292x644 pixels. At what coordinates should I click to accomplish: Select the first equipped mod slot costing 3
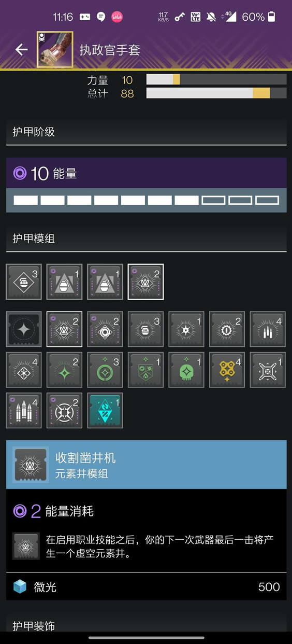click(x=24, y=282)
